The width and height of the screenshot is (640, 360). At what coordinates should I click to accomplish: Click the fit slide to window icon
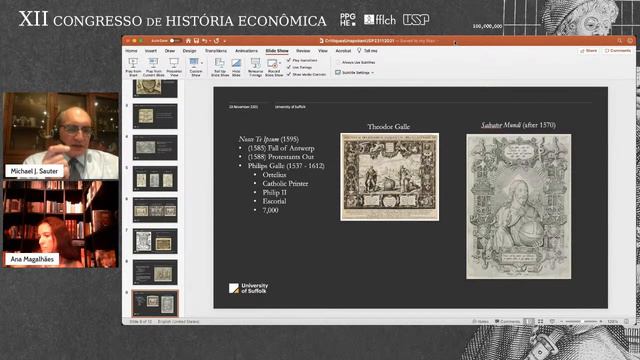[x=627, y=322]
